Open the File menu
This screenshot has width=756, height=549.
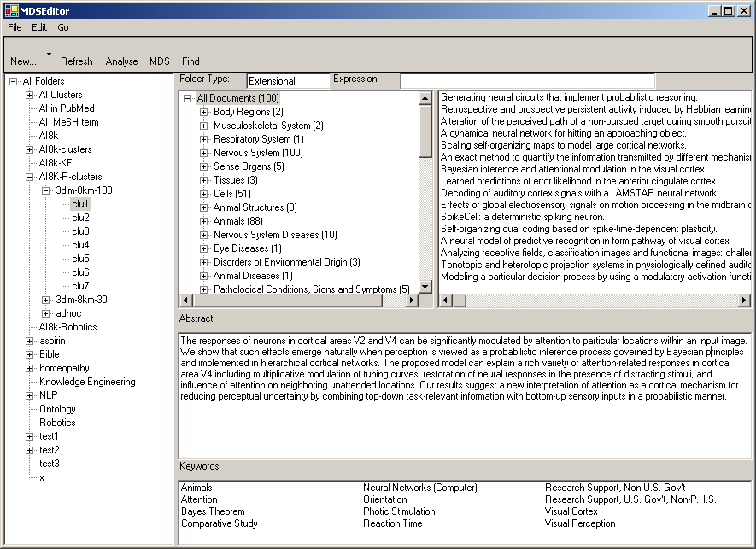(15, 27)
